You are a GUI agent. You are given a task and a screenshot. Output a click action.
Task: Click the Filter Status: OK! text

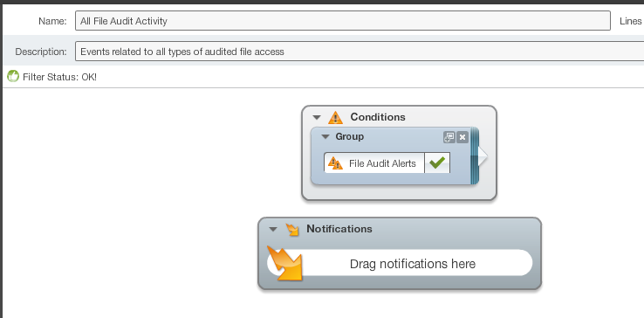pos(59,77)
